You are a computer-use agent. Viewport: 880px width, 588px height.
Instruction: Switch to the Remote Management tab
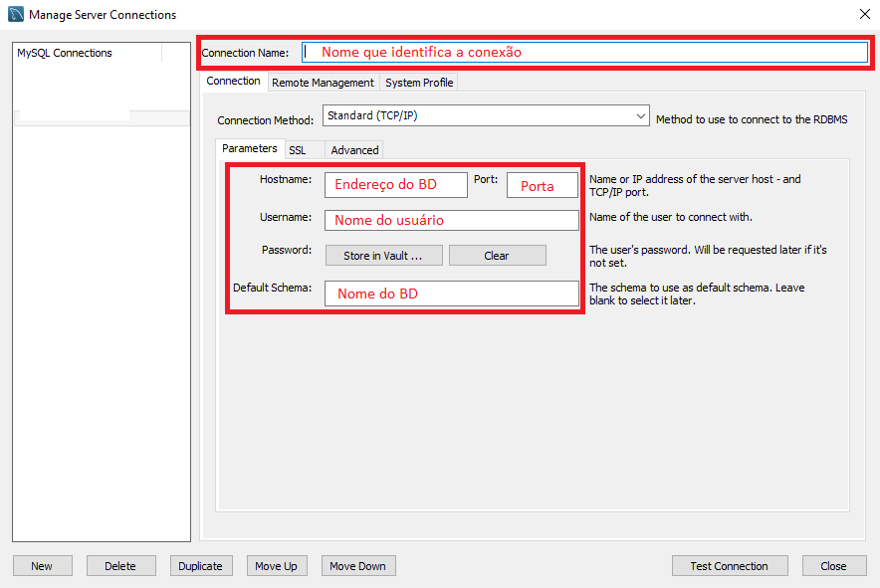(323, 83)
